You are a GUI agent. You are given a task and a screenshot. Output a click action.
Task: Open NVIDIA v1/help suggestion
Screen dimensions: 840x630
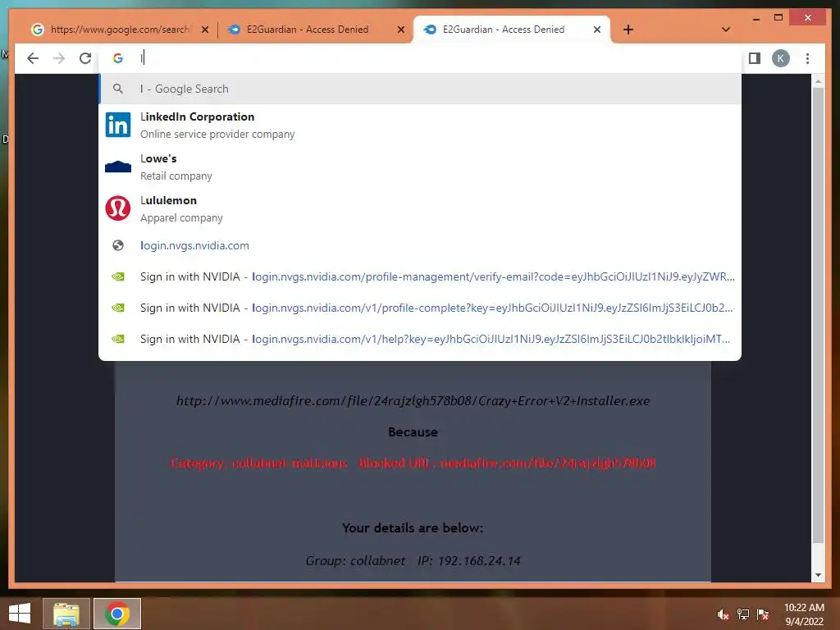click(420, 339)
